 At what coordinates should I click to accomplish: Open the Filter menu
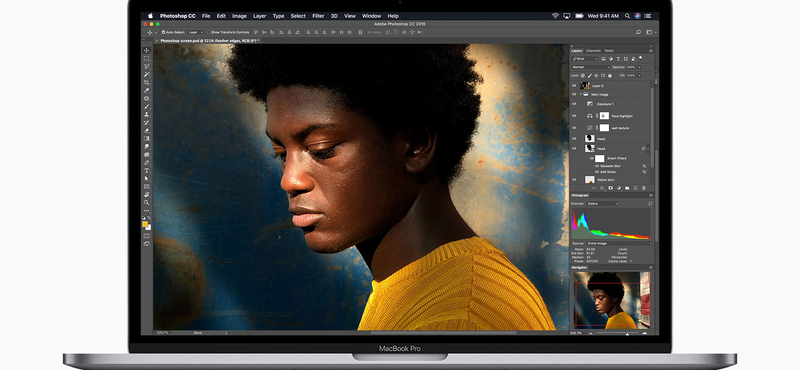tap(318, 16)
